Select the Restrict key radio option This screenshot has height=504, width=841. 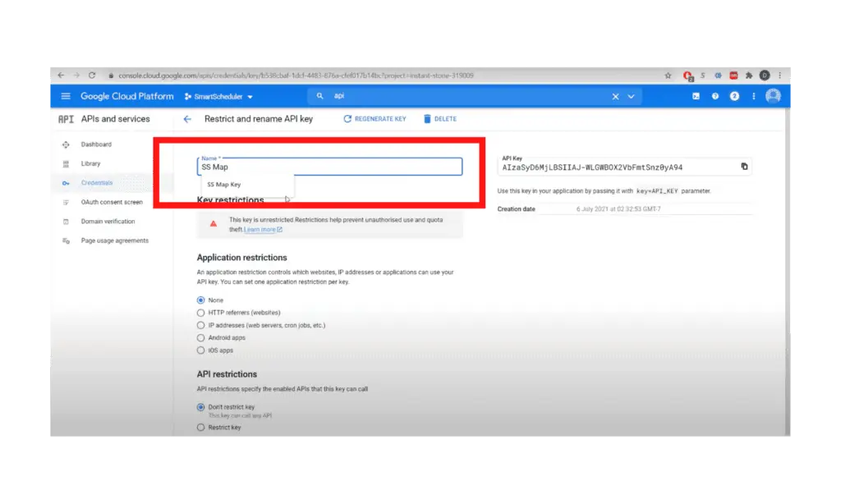coord(201,428)
